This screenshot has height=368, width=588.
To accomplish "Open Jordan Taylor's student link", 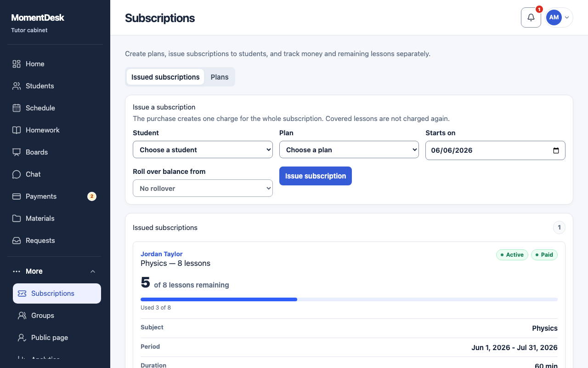I will [162, 254].
